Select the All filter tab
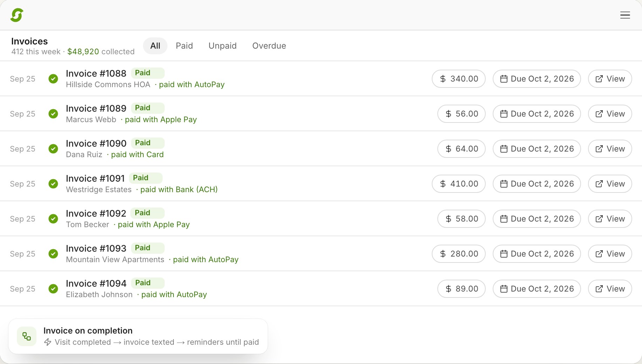Image resolution: width=642 pixels, height=364 pixels. pos(155,46)
